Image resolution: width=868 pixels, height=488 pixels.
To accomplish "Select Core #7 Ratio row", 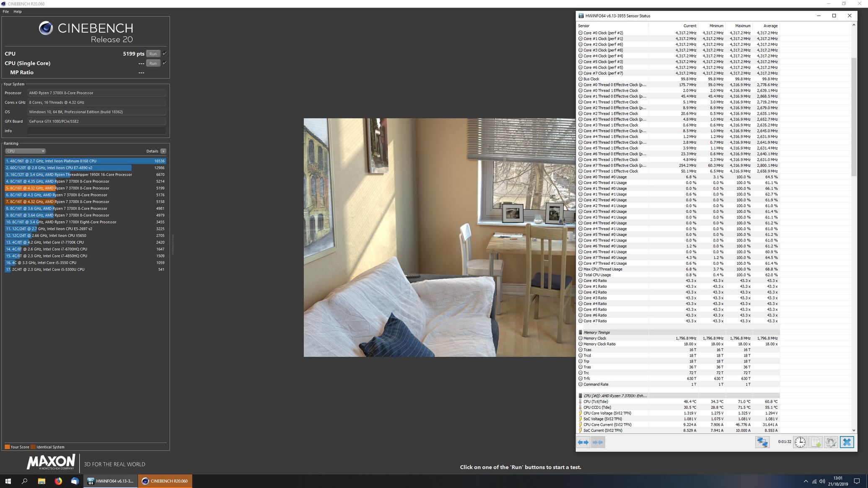I will coord(678,321).
